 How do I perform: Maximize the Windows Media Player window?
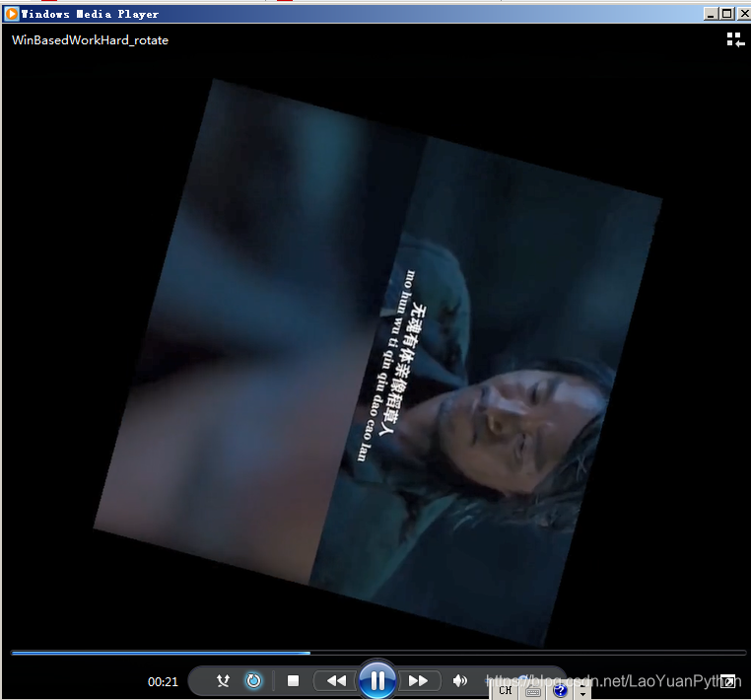(726, 14)
